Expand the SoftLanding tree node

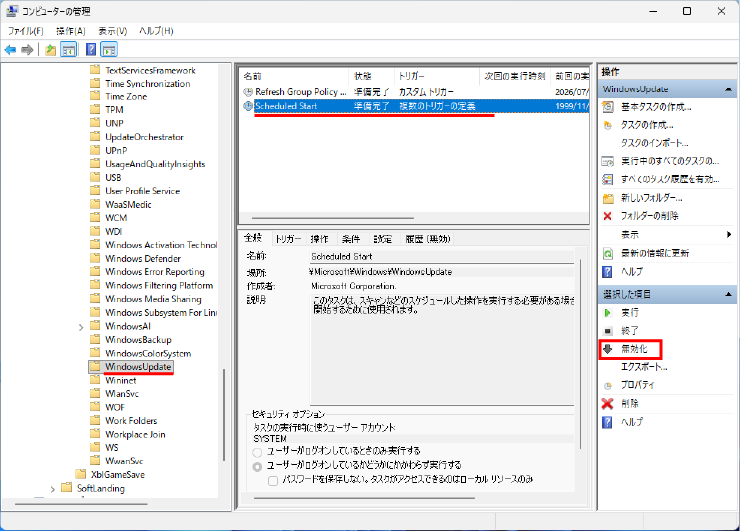[52, 489]
